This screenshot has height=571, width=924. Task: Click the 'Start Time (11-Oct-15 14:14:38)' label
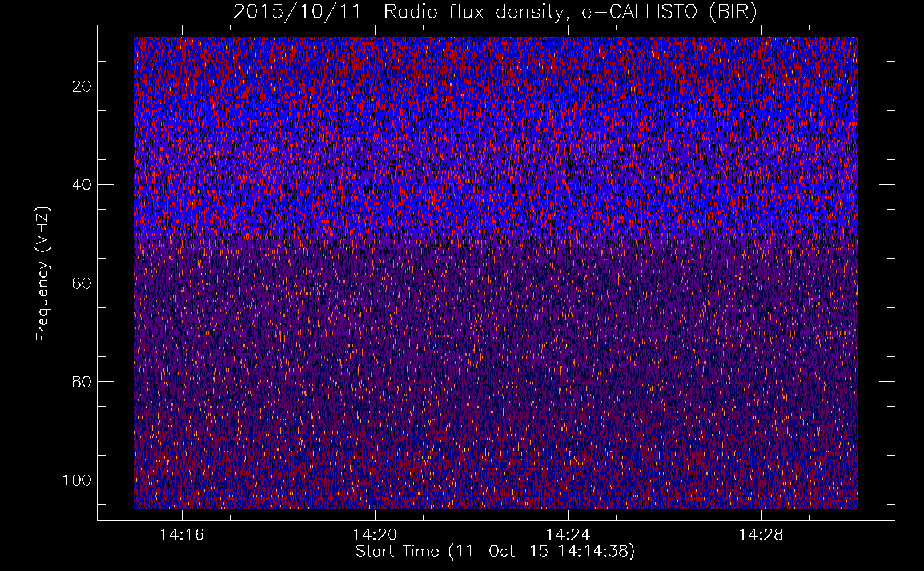(x=495, y=552)
